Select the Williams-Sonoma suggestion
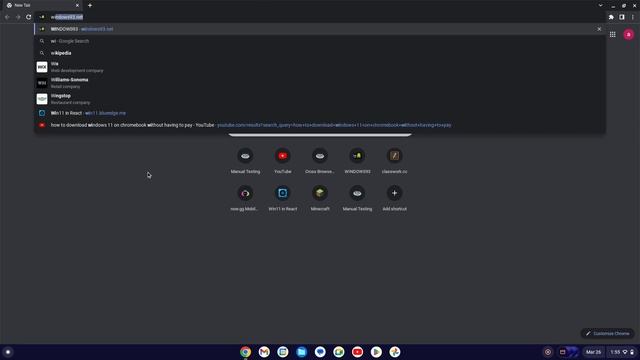The width and height of the screenshot is (640, 360). click(x=320, y=83)
